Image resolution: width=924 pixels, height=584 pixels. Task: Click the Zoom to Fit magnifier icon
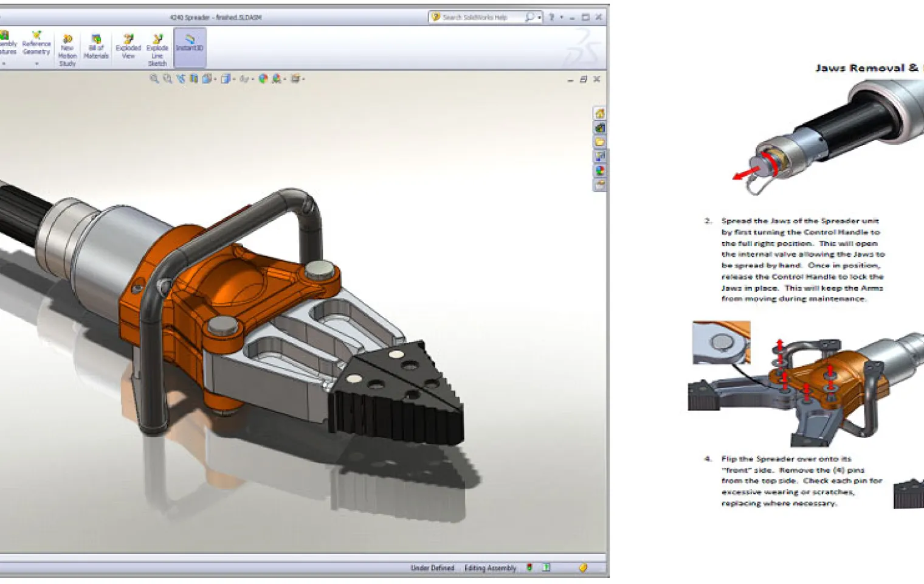(154, 78)
